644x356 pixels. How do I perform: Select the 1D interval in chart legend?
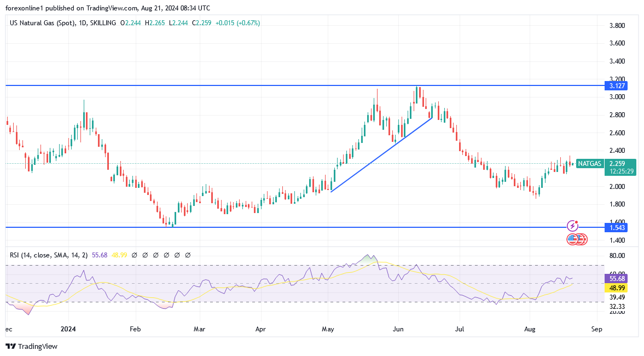point(83,23)
